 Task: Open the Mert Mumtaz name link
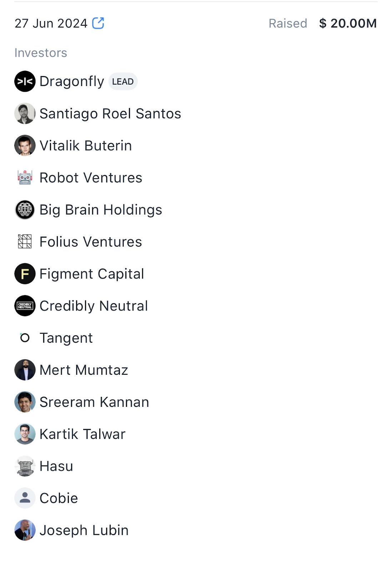click(x=84, y=370)
